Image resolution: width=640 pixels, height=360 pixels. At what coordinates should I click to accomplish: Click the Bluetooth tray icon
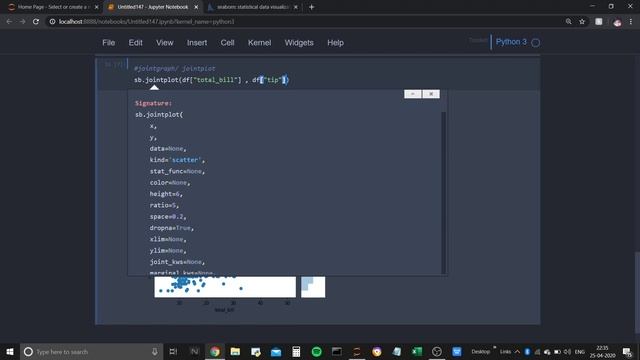[x=527, y=351]
